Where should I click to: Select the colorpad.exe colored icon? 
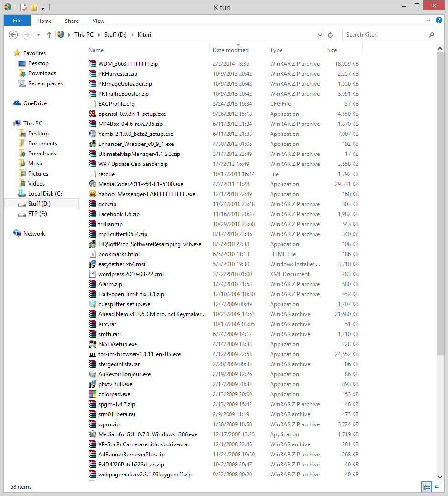[x=93, y=394]
